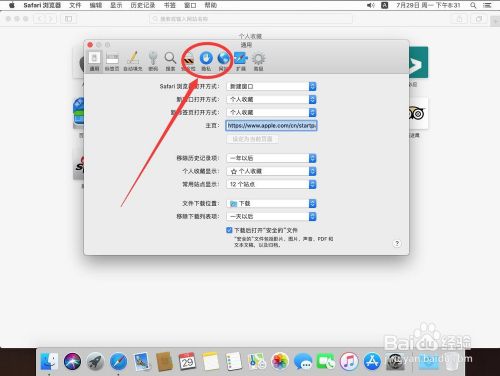The image size is (500, 376).
Task: Open Contacts book in the Dock
Action: click(x=164, y=361)
